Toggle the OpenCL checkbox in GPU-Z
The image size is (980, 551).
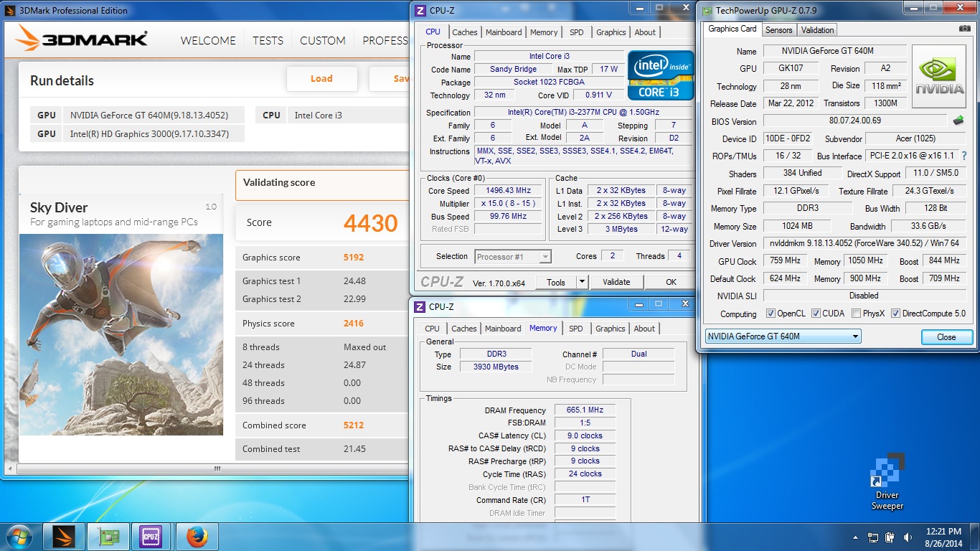[x=771, y=314]
